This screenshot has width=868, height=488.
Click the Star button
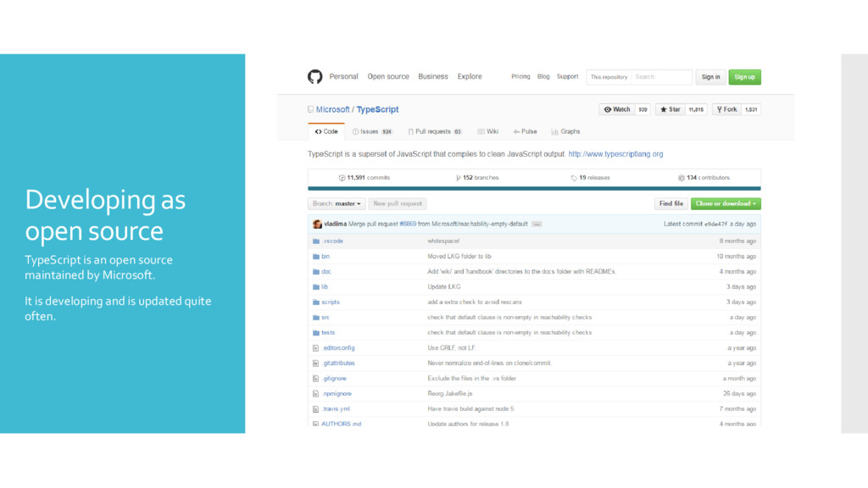pyautogui.click(x=670, y=109)
